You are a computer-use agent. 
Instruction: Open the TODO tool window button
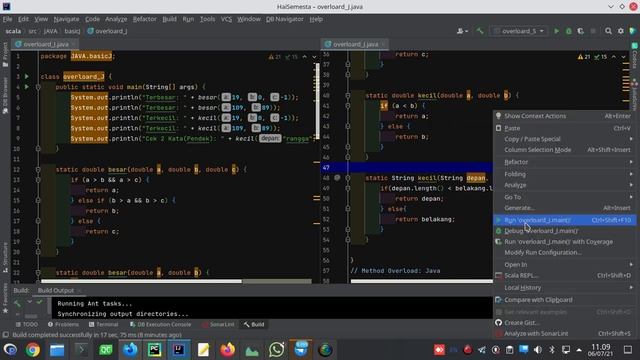pyautogui.click(x=27, y=324)
